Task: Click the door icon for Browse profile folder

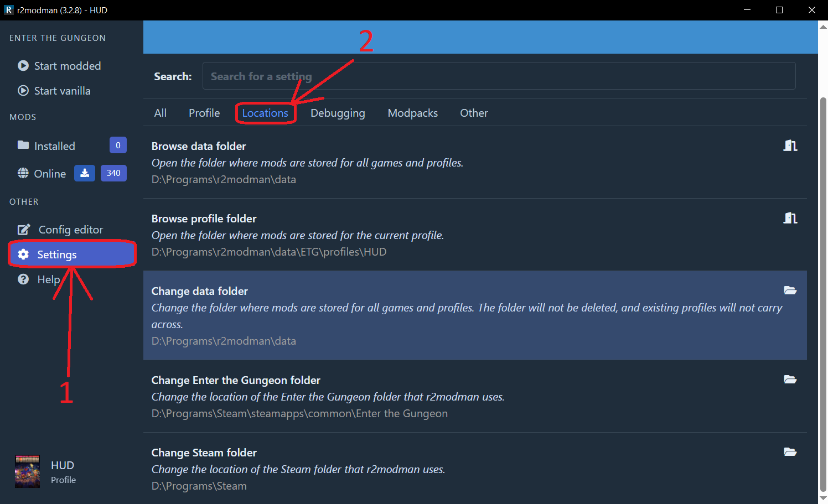Action: point(790,218)
